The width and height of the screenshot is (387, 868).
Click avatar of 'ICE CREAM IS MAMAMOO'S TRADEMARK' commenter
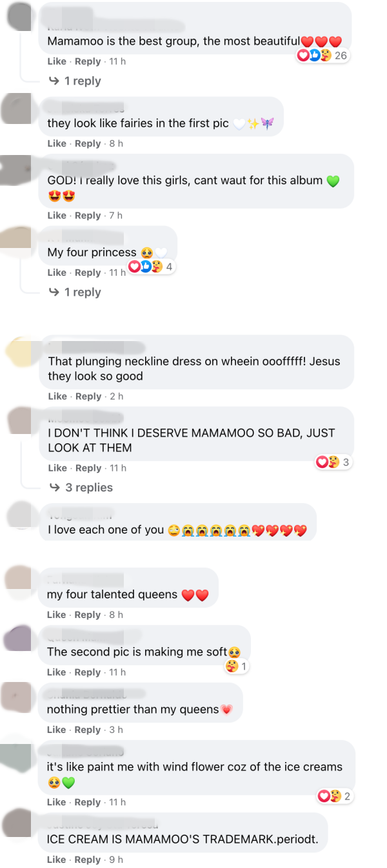point(16,825)
